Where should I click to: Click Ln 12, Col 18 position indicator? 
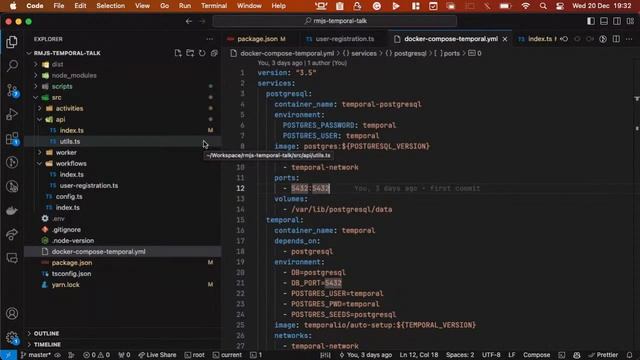coord(419,355)
